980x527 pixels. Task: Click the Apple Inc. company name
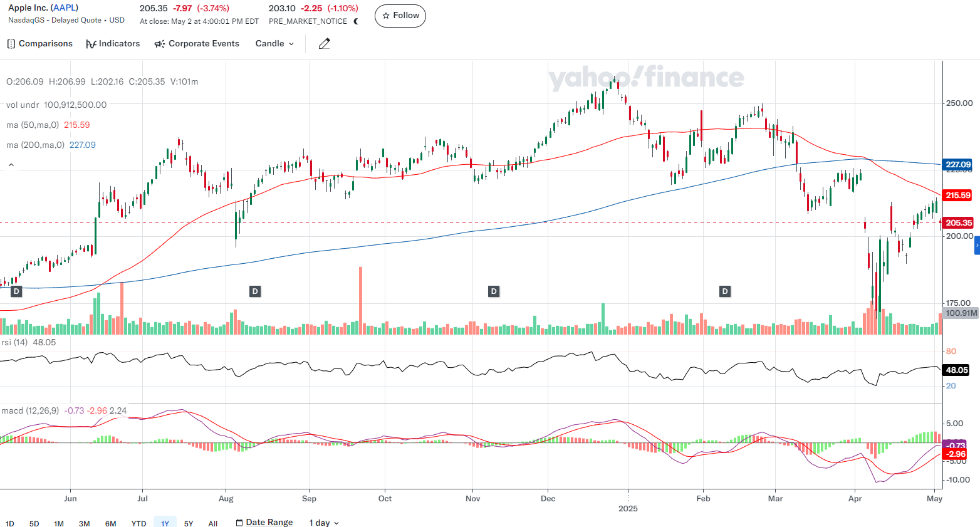[x=28, y=8]
